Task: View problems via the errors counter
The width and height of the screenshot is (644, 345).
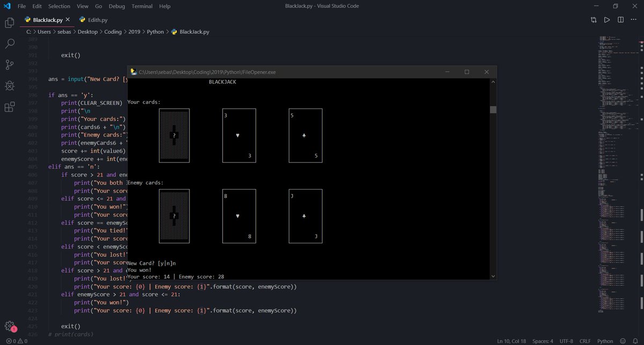Action: point(15,341)
